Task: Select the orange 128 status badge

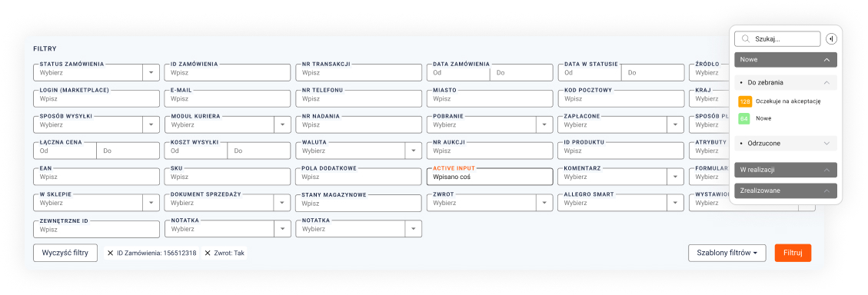Action: point(744,101)
